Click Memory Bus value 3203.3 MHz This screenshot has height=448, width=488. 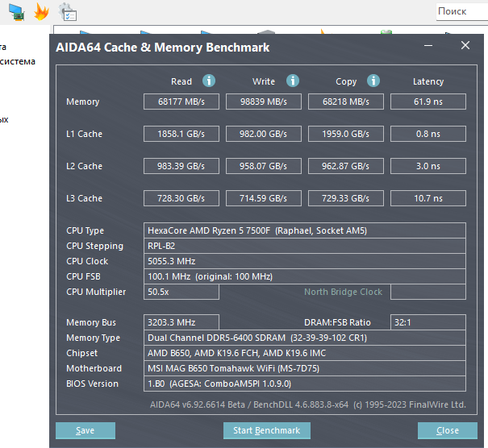click(x=181, y=322)
